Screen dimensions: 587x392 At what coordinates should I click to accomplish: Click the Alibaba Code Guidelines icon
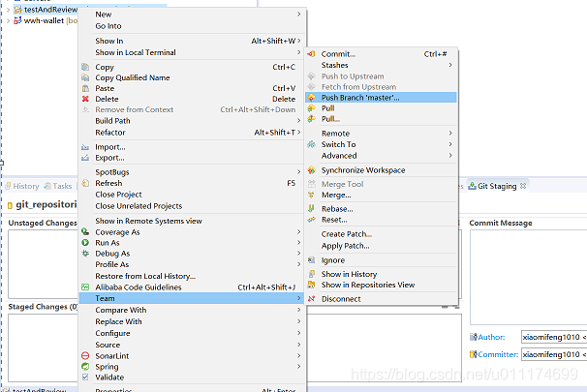point(85,286)
